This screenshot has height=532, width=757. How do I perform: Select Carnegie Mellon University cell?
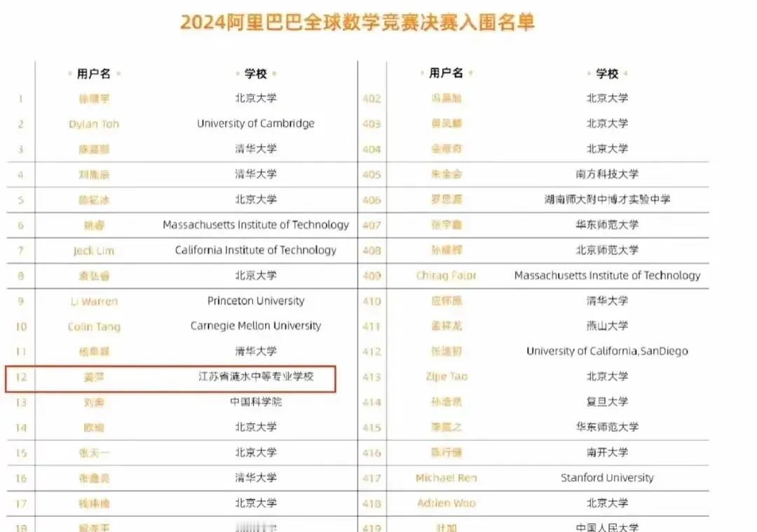[x=255, y=326]
